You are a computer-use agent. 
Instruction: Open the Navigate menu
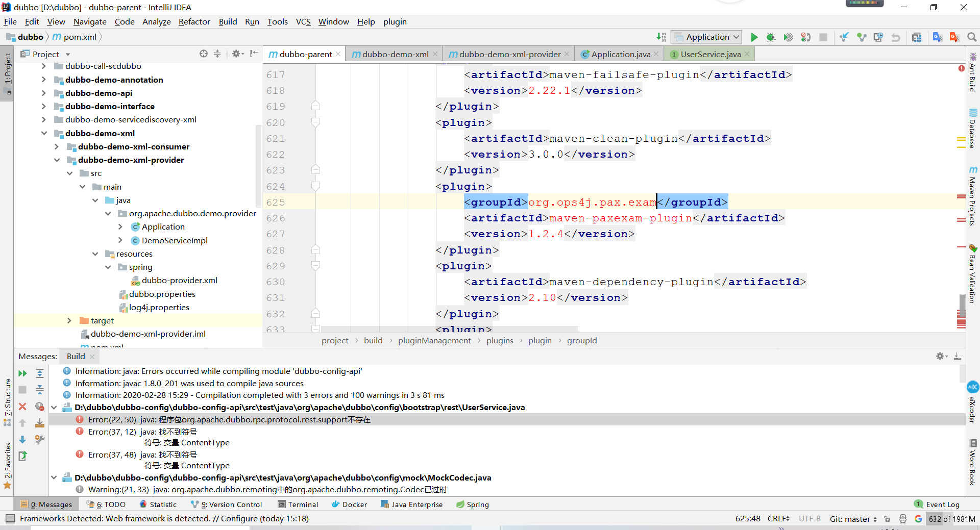click(90, 21)
